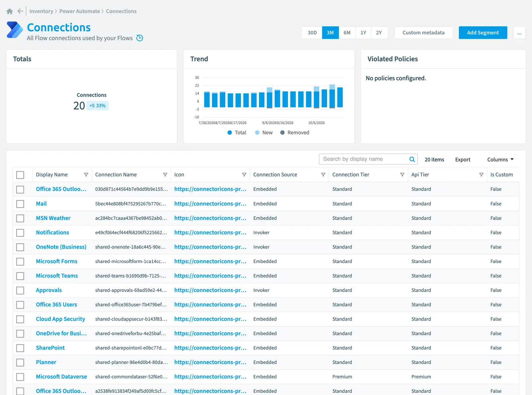Viewport: 532px width, 395px height.
Task: Open the Connection Name column filter
Action: coord(165,175)
